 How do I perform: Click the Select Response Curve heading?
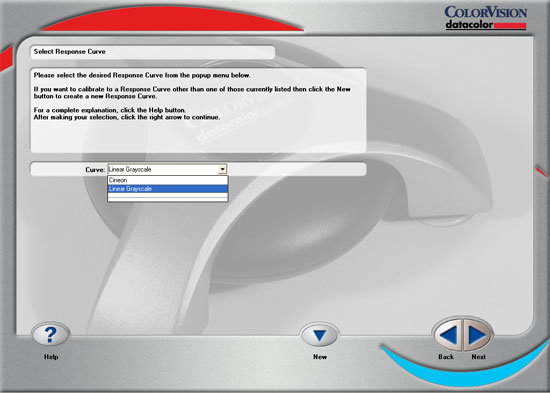click(x=69, y=52)
